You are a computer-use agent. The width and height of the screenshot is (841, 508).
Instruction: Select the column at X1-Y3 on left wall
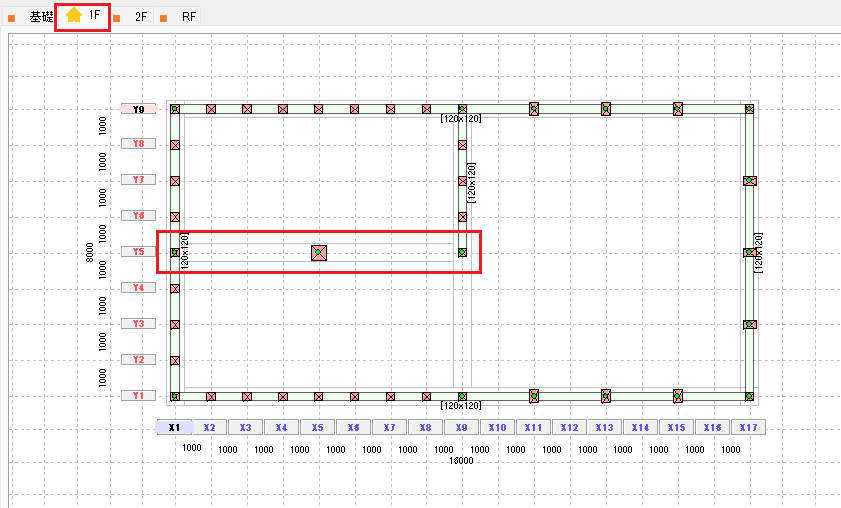[175, 325]
